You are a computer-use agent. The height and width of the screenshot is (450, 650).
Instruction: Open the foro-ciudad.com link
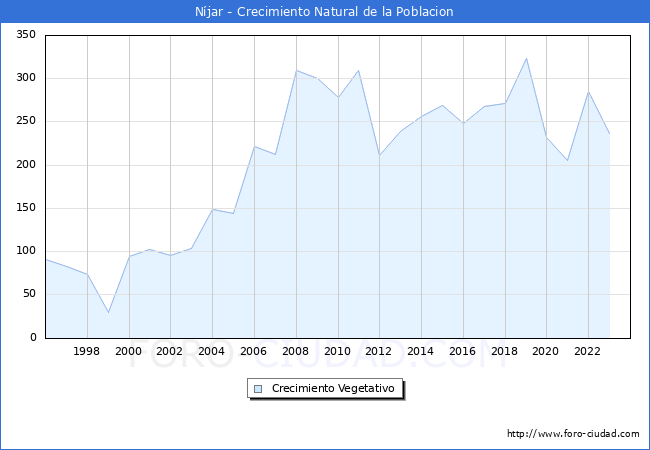pyautogui.click(x=573, y=434)
